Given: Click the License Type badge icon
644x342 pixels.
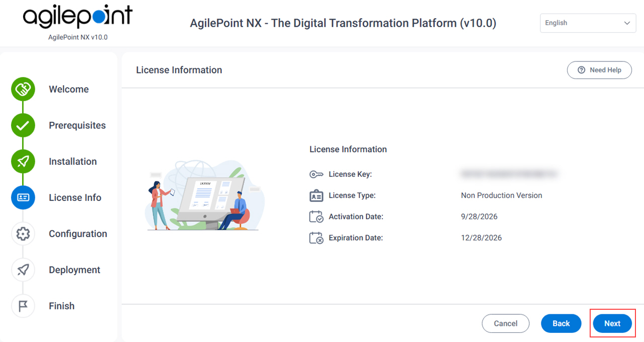Looking at the screenshot, I should [x=316, y=195].
